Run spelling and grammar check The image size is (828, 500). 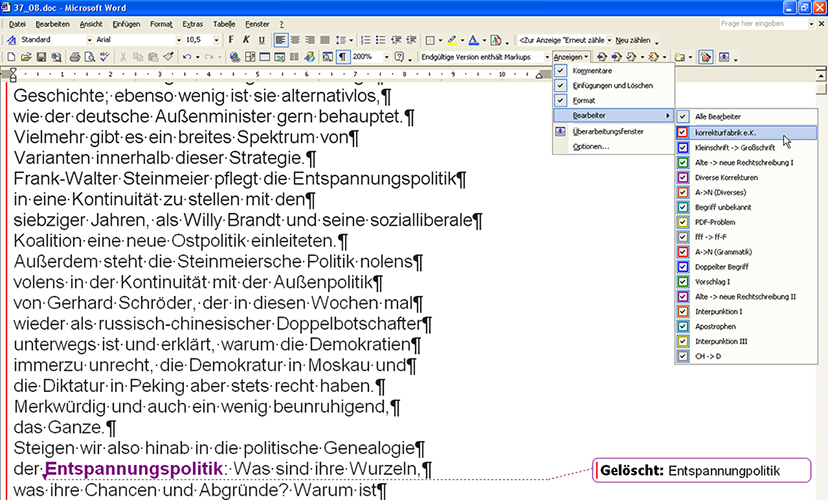105,56
